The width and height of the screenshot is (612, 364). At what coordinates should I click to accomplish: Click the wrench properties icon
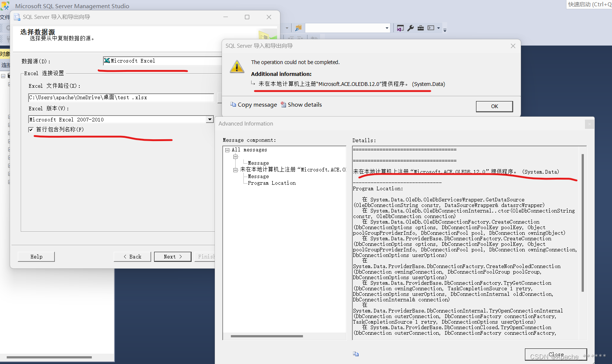[x=410, y=28]
